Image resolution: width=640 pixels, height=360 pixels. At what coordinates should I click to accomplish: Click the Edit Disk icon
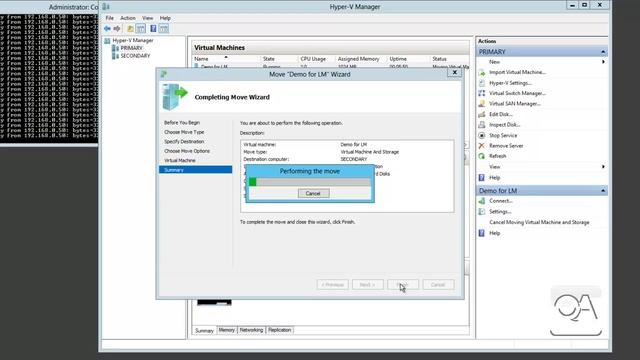(x=482, y=114)
